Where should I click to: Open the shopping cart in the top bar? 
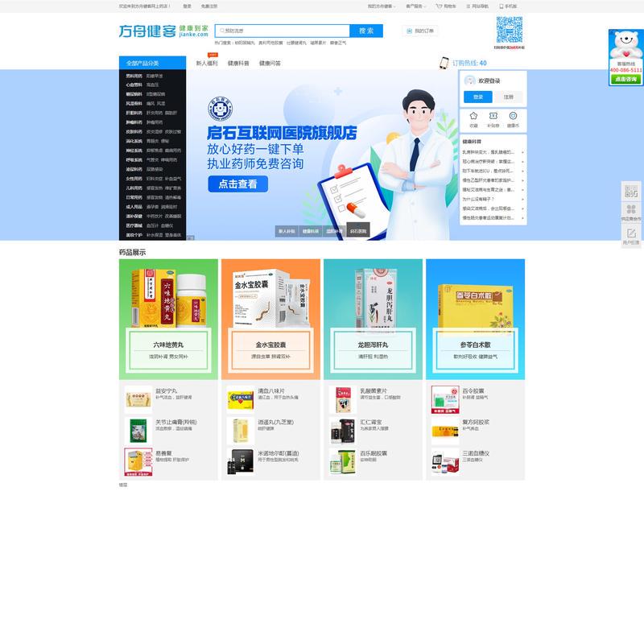tap(446, 6)
